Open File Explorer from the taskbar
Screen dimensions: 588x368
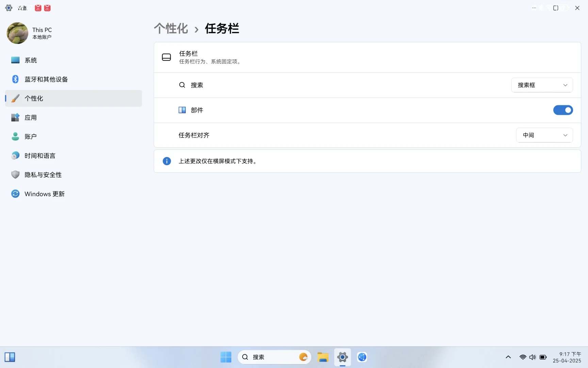323,357
